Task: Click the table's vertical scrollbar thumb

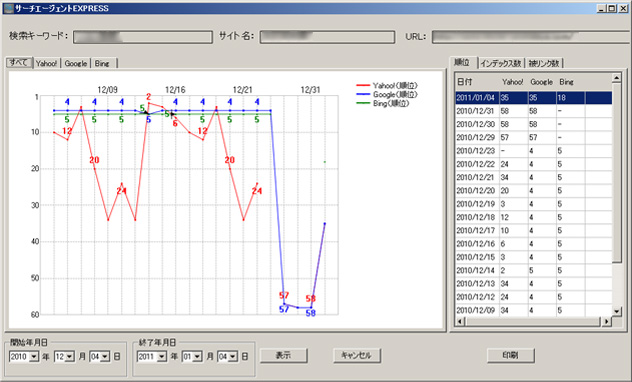Action: tap(617, 173)
